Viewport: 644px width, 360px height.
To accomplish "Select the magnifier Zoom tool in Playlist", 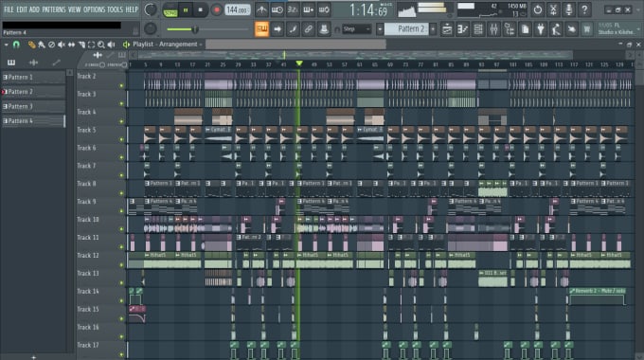I will [101, 45].
